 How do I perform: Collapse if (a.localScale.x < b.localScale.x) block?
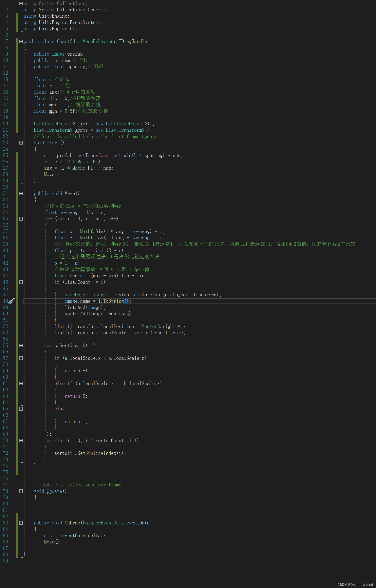pyautogui.click(x=21, y=358)
